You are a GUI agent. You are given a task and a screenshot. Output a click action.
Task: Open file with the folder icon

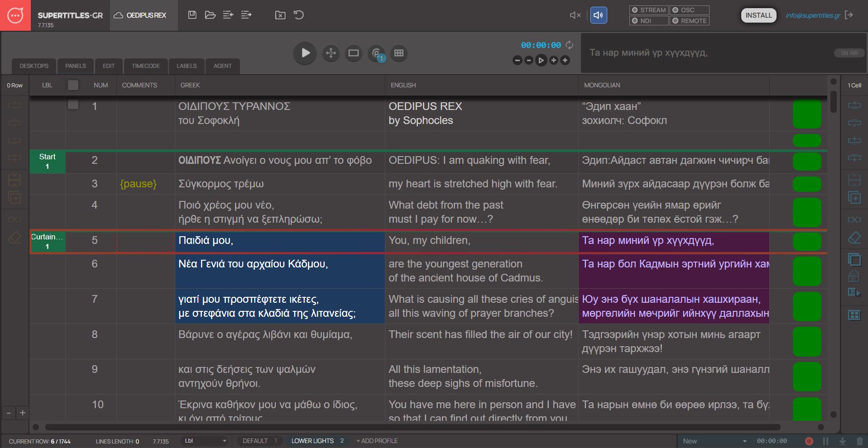(210, 15)
